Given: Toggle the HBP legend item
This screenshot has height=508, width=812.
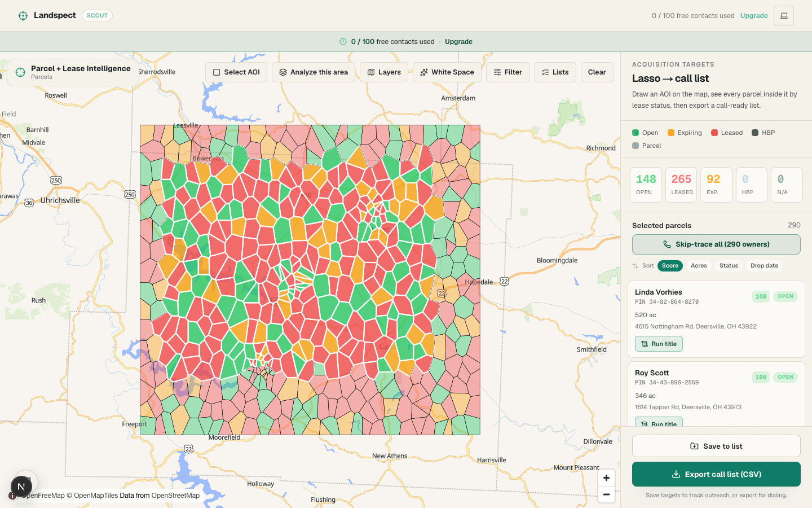Looking at the screenshot, I should pyautogui.click(x=764, y=133).
